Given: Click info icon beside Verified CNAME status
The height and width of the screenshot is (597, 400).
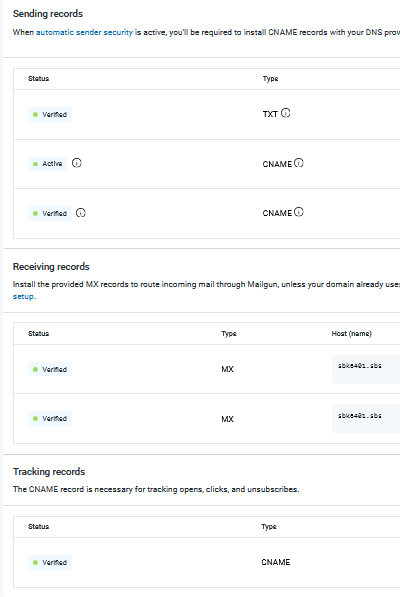Looking at the screenshot, I should tap(81, 212).
